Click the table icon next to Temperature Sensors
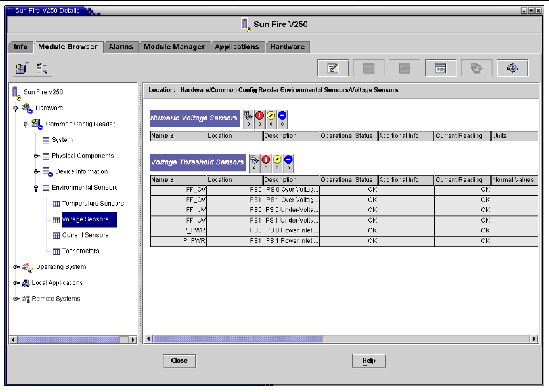 pos(56,204)
